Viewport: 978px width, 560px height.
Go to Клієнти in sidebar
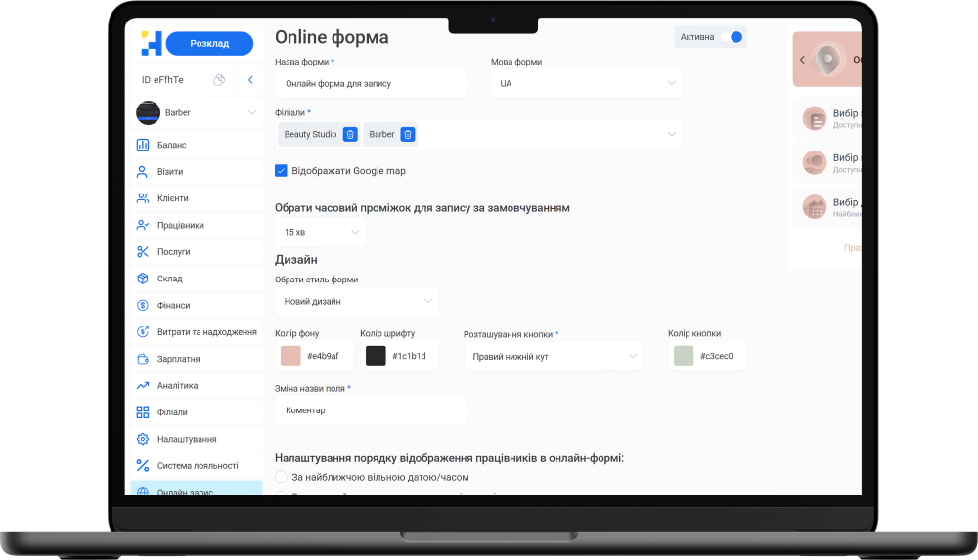point(172,198)
